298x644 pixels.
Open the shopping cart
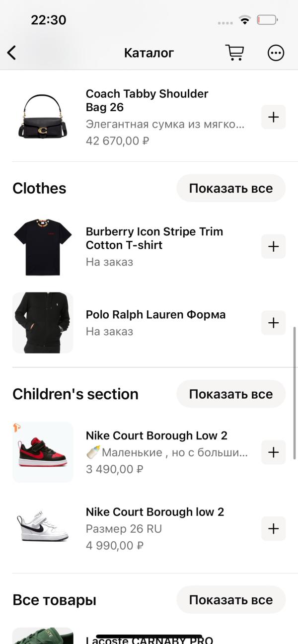tap(234, 52)
